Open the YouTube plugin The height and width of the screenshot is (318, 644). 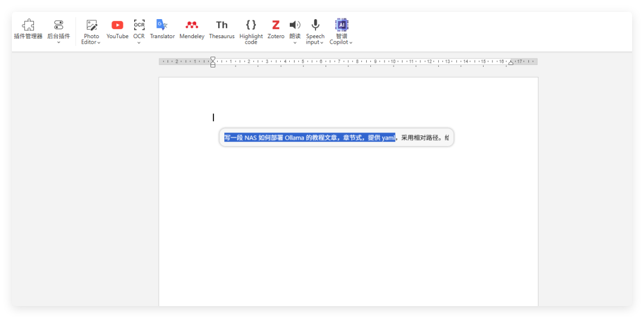coord(117,29)
